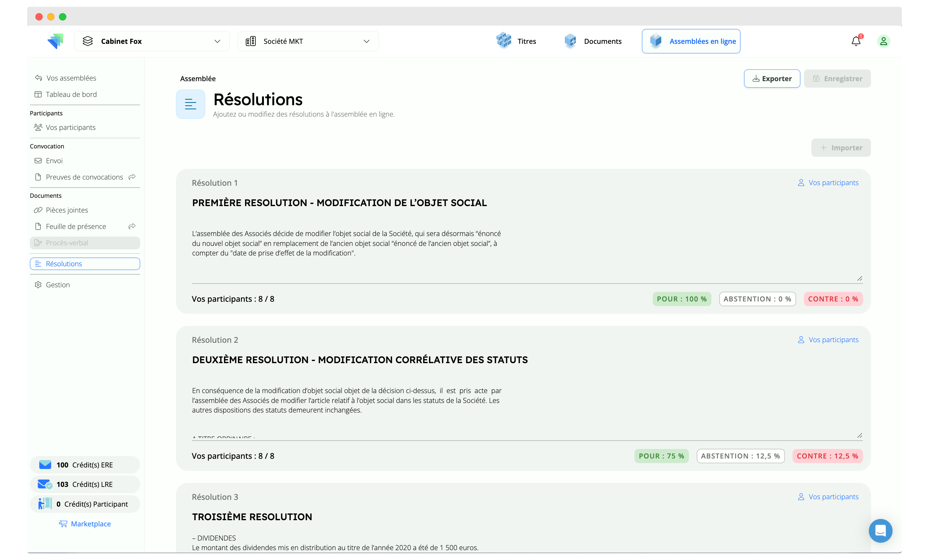
Task: Click share arrow next to Feuille de présence
Action: (x=132, y=226)
